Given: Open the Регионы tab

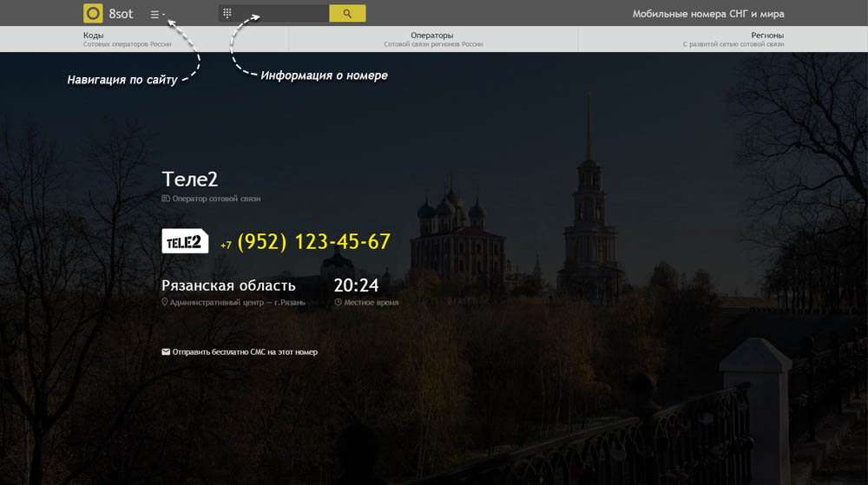Looking at the screenshot, I should tap(723, 39).
